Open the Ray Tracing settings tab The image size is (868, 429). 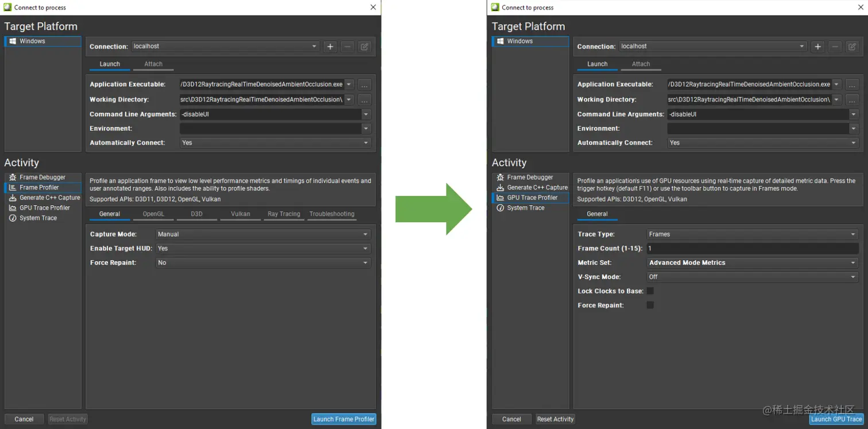pyautogui.click(x=284, y=214)
